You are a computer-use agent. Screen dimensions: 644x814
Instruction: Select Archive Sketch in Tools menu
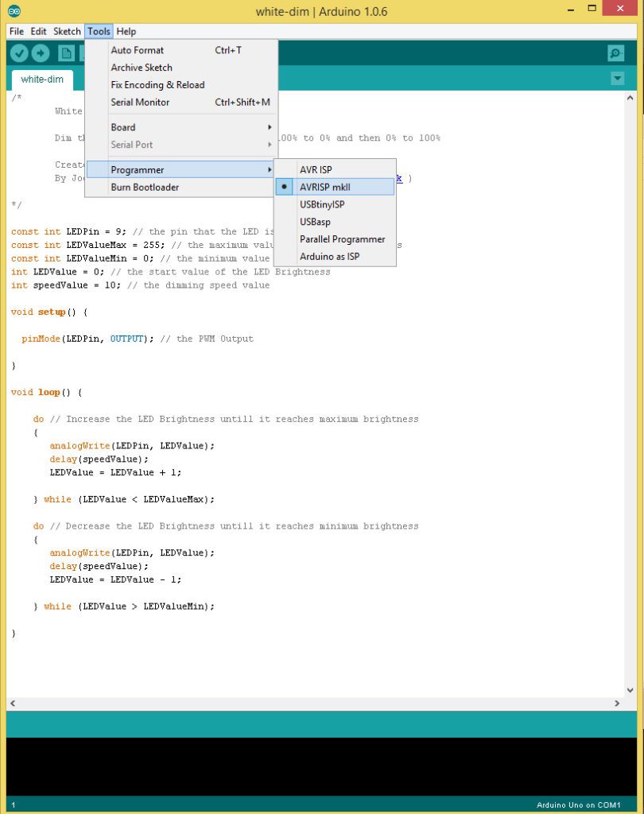[x=142, y=68]
